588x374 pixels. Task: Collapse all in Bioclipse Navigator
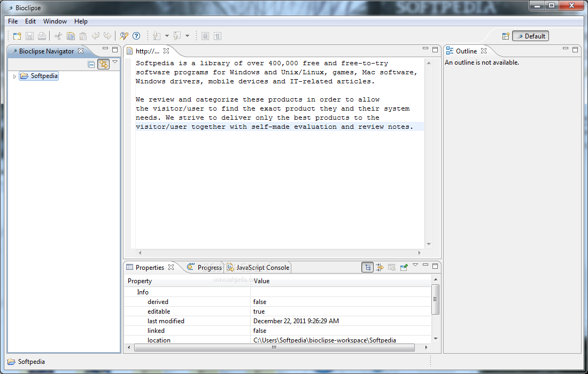tap(91, 65)
